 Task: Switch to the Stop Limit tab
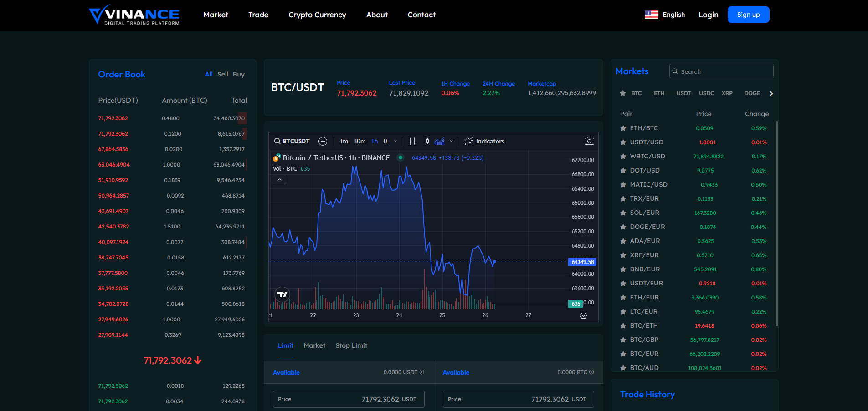(351, 345)
